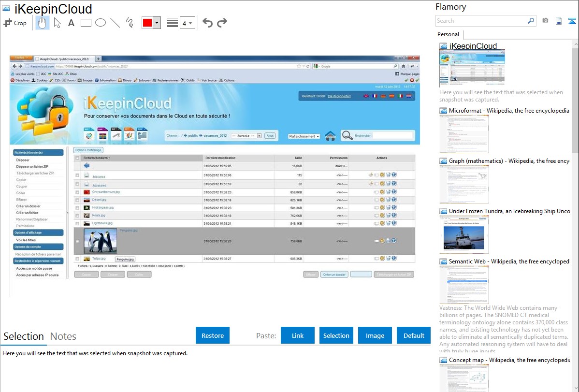This screenshot has height=392, width=579.
Task: Tick the .htaccess row checkbox in snapshot
Action: (77, 175)
